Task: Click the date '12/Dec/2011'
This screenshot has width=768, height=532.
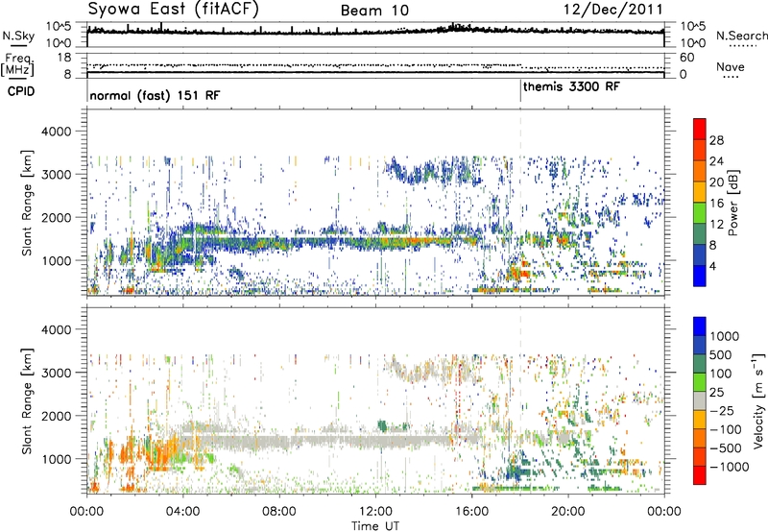Action: (613, 10)
